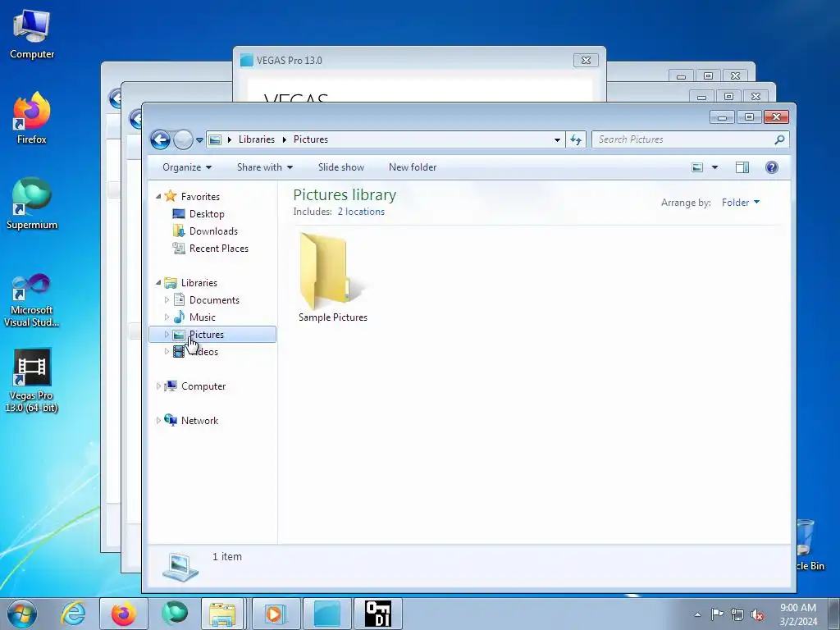Select the Vegas Pro 13.0 desktop shortcut
Viewport: 840px width, 630px height.
pos(32,381)
